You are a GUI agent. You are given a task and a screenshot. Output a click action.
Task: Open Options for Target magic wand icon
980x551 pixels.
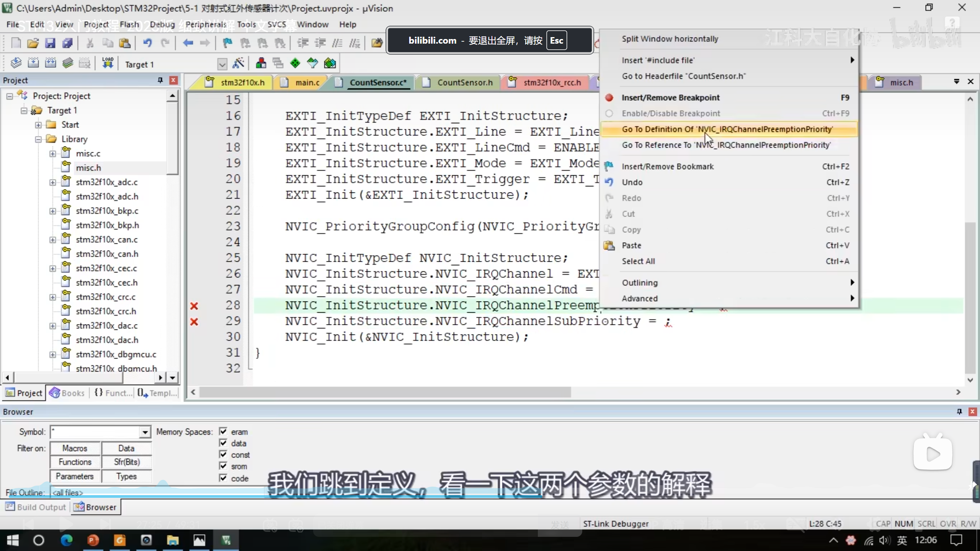click(238, 63)
